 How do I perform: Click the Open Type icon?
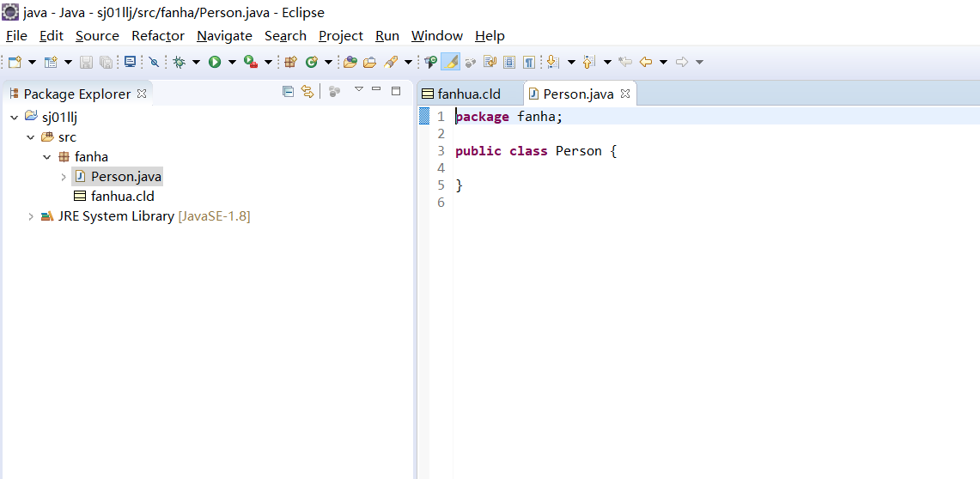[x=350, y=62]
